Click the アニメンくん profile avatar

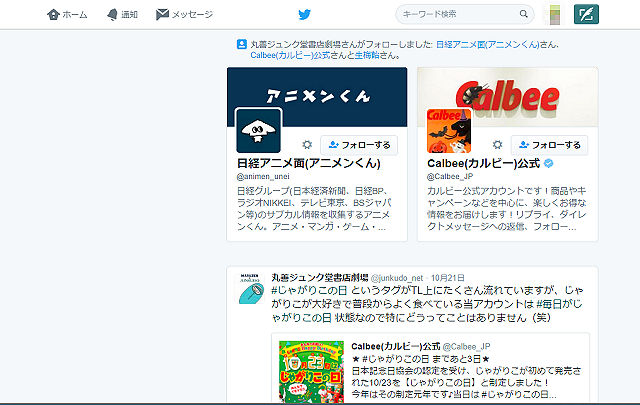tap(258, 131)
